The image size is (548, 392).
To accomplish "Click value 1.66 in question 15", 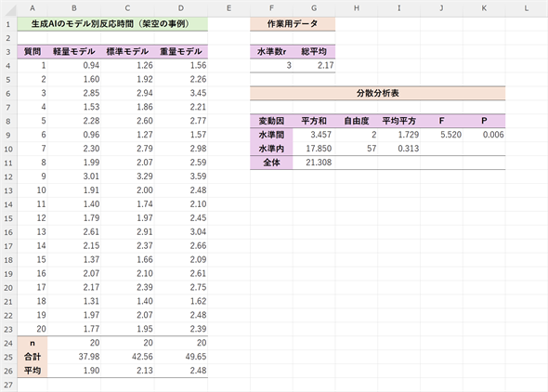I will [127, 259].
